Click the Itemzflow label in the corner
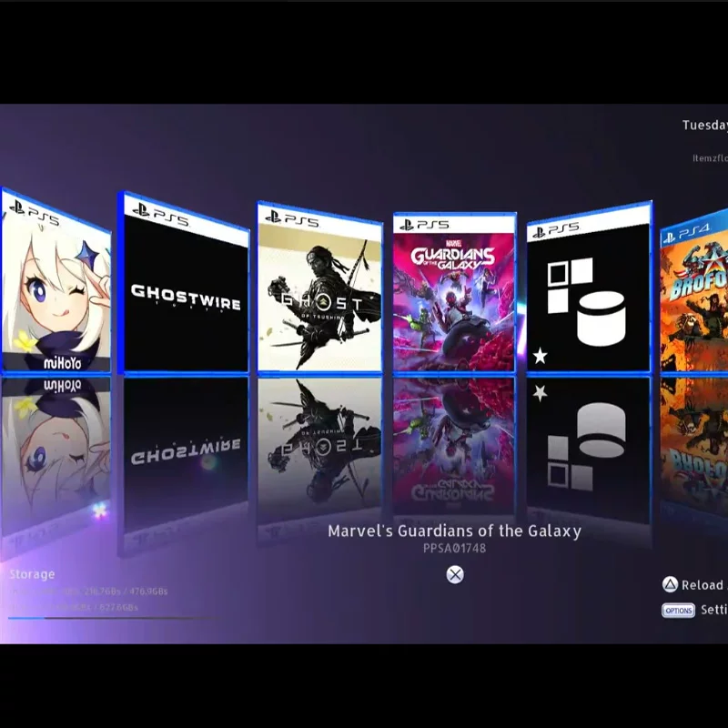 tap(710, 158)
